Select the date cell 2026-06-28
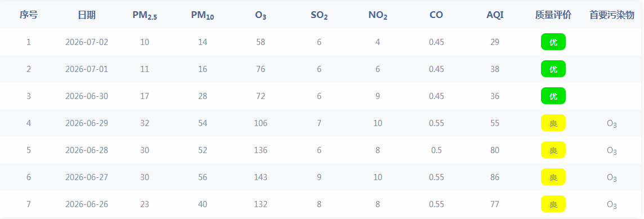This screenshot has height=219, width=644. (x=87, y=150)
